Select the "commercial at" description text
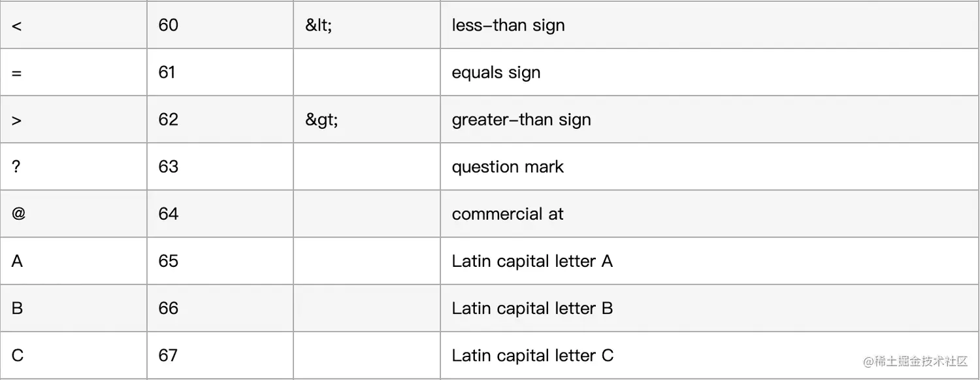Viewport: 980px width, 380px height. 508,214
